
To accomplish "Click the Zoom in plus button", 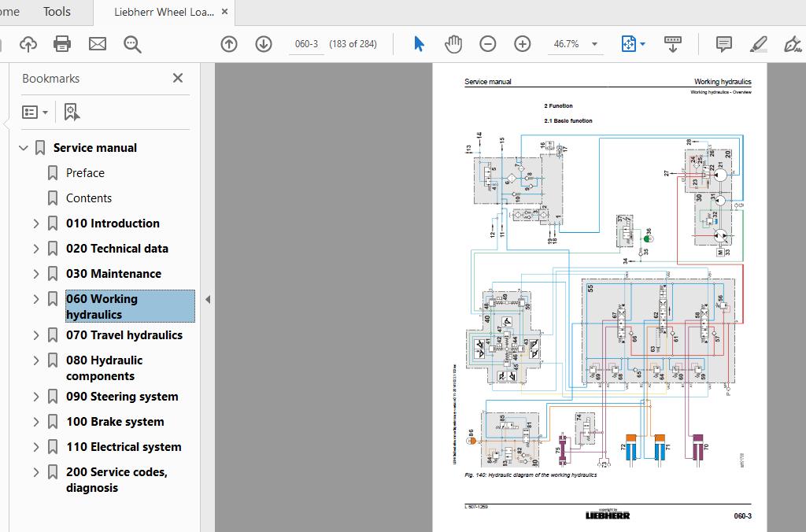I will tap(523, 44).
